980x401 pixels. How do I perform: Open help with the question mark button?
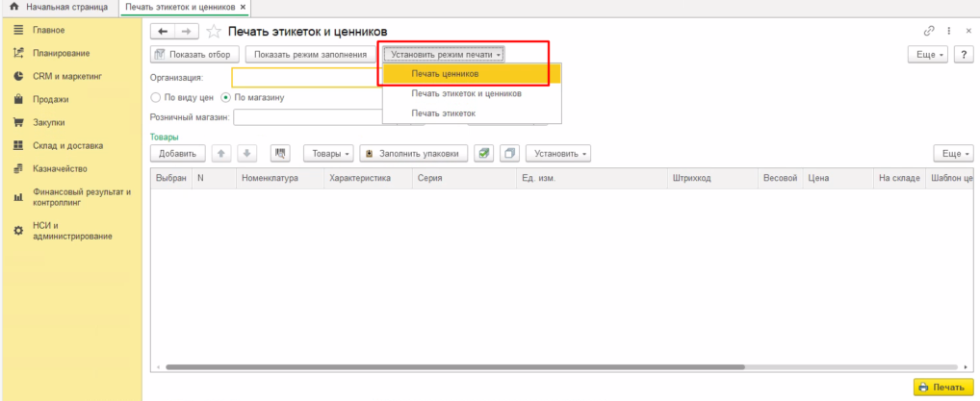962,55
